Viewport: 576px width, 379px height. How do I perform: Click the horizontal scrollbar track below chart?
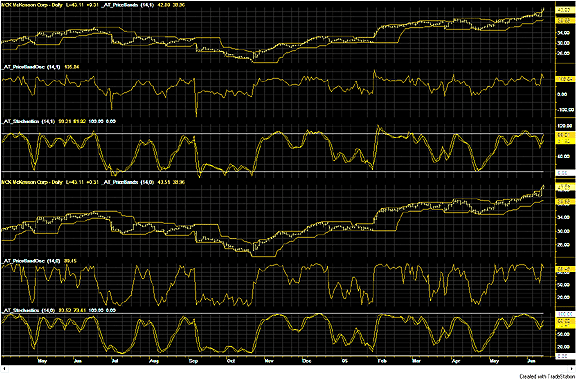click(287, 369)
